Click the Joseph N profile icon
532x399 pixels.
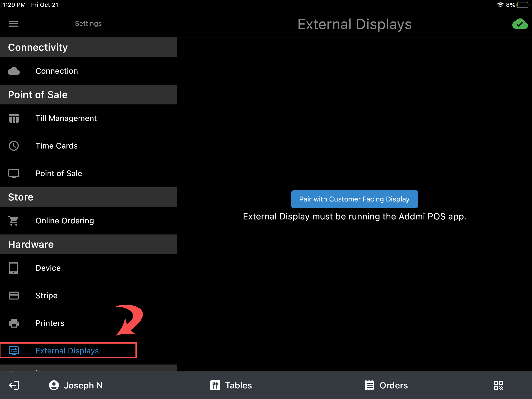pos(54,385)
